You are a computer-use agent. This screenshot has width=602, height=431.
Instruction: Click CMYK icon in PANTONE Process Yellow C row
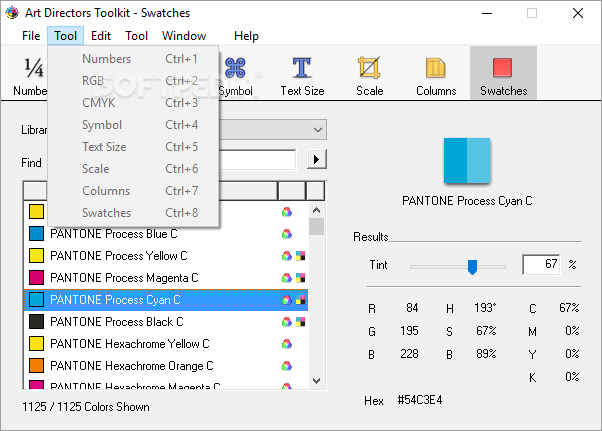tap(301, 256)
